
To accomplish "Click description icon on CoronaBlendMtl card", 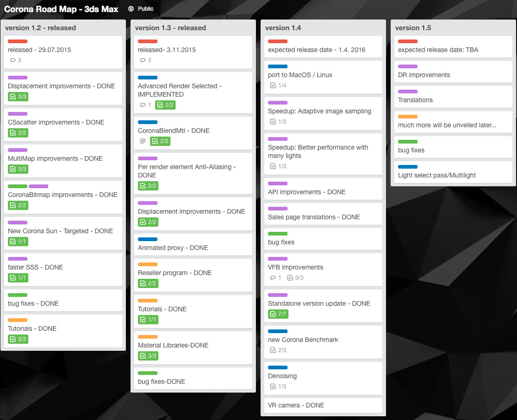I will pos(143,141).
